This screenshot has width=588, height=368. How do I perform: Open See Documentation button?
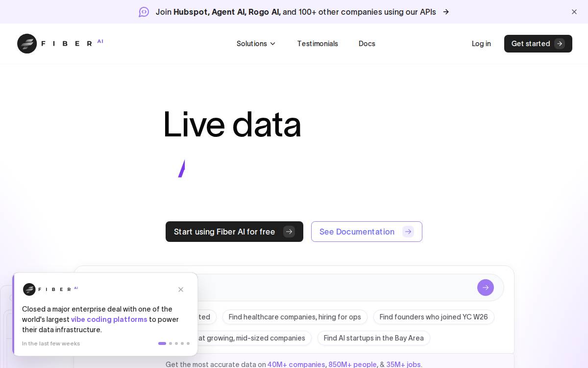(367, 232)
